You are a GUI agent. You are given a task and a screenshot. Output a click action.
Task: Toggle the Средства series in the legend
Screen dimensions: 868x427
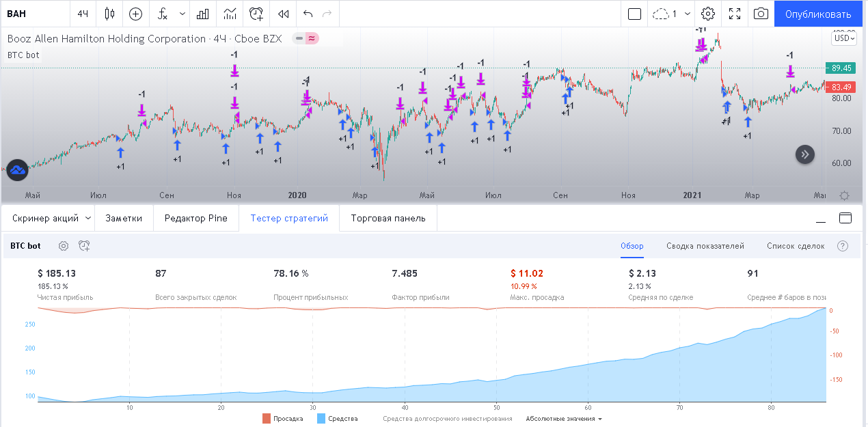coord(337,419)
